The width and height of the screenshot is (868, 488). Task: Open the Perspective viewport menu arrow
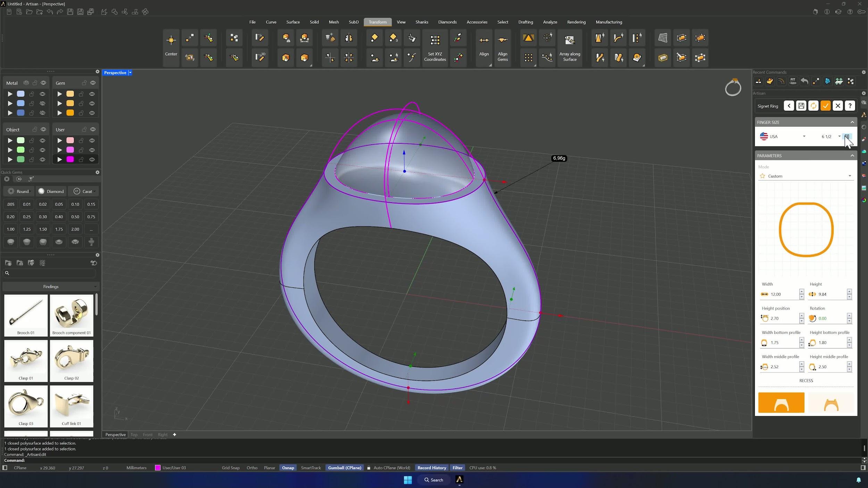click(130, 73)
